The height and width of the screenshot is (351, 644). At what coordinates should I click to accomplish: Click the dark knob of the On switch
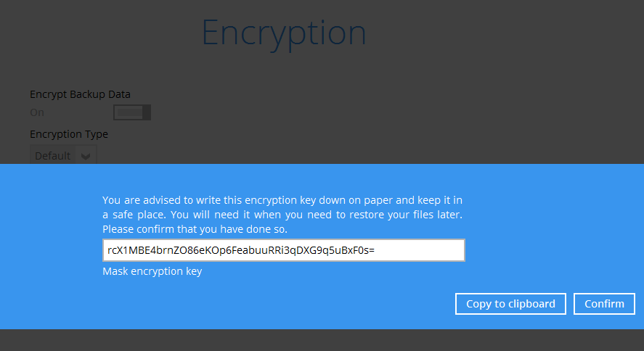pyautogui.click(x=146, y=112)
